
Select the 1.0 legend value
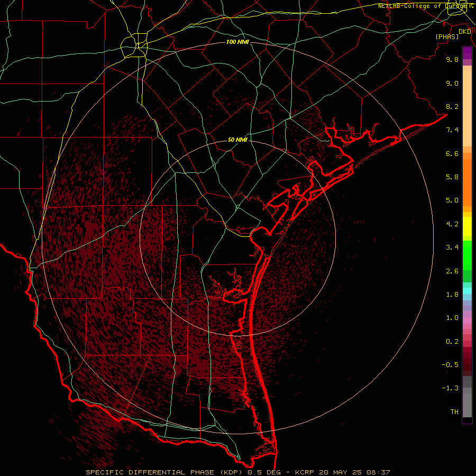(x=452, y=318)
